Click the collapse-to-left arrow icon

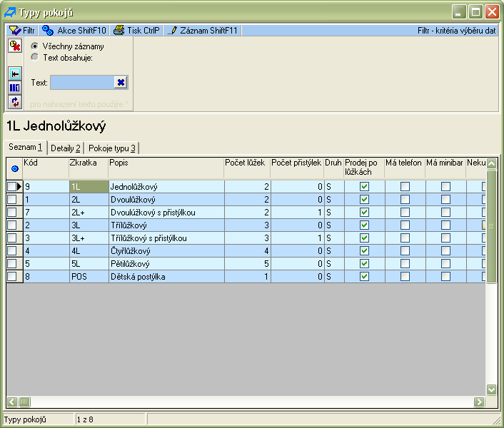tap(15, 74)
